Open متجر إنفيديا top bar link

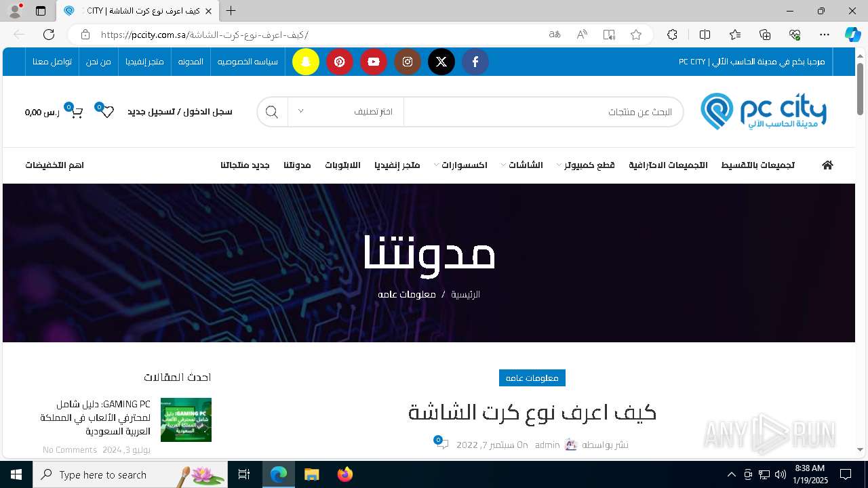[144, 62]
